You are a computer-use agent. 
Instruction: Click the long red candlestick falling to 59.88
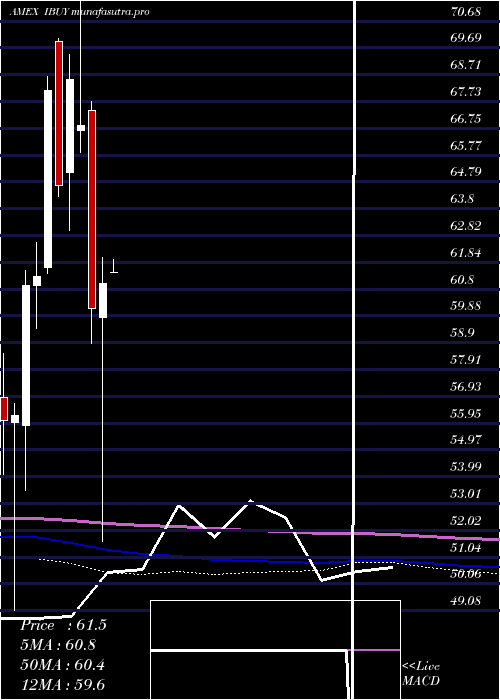(x=92, y=209)
